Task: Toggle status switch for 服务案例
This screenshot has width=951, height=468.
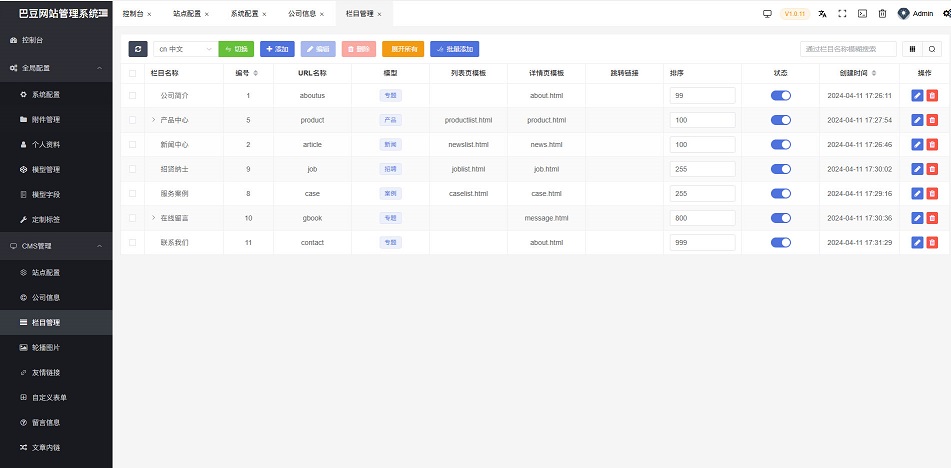Action: coord(781,193)
